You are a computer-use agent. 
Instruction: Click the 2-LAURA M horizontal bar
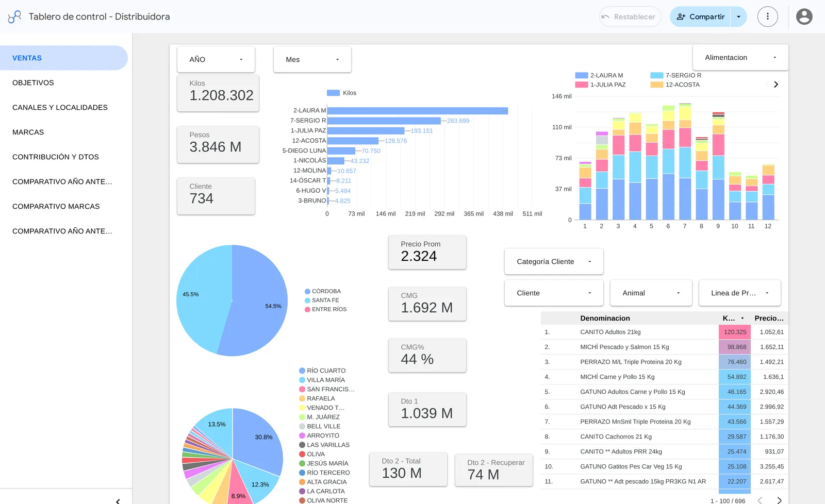pyautogui.click(x=418, y=110)
